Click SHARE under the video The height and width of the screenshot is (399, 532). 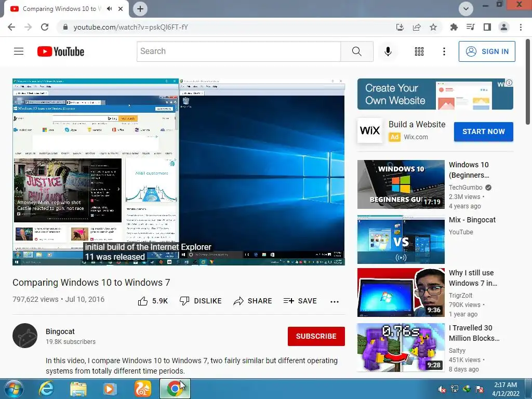253,301
